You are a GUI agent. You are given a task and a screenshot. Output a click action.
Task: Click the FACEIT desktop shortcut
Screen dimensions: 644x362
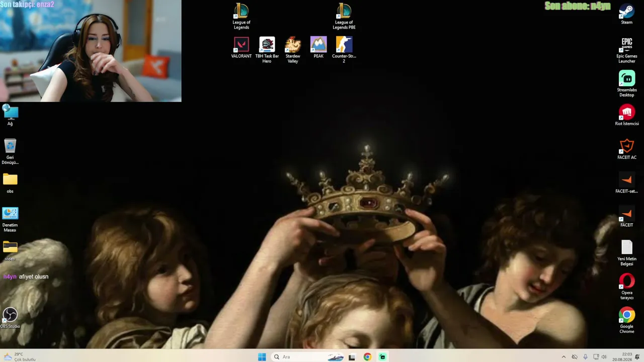tap(626, 216)
